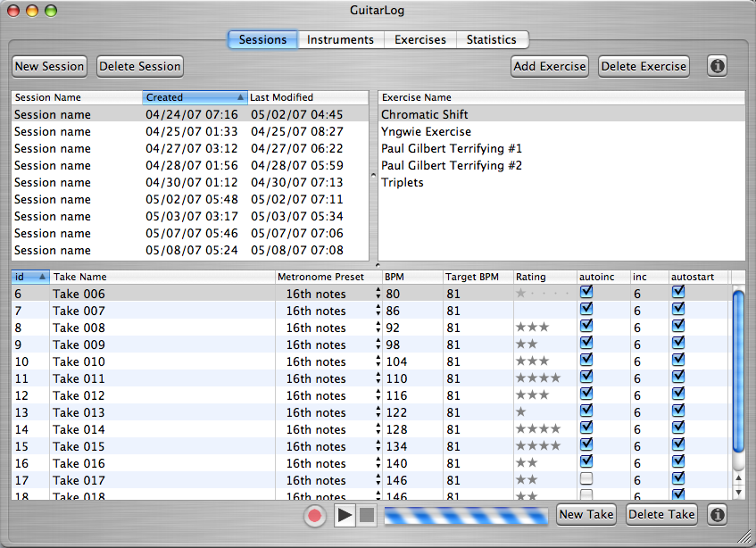This screenshot has height=548, width=756.
Task: Select the Yngwie Exercise row
Action: (561, 131)
